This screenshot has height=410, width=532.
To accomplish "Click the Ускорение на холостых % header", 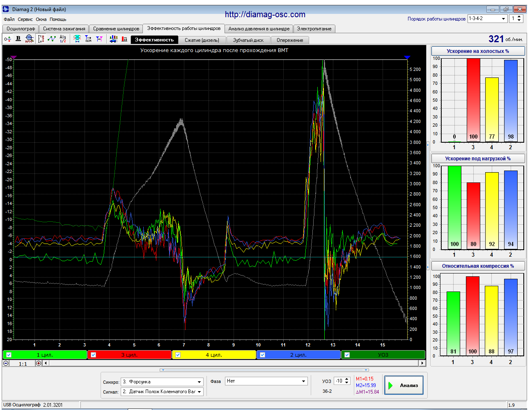I will point(478,51).
